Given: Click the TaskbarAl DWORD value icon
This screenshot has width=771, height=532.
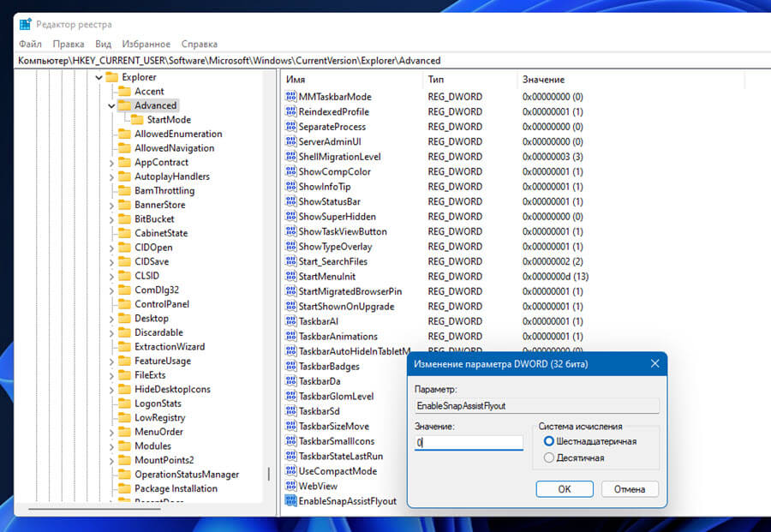Looking at the screenshot, I should tap(290, 321).
